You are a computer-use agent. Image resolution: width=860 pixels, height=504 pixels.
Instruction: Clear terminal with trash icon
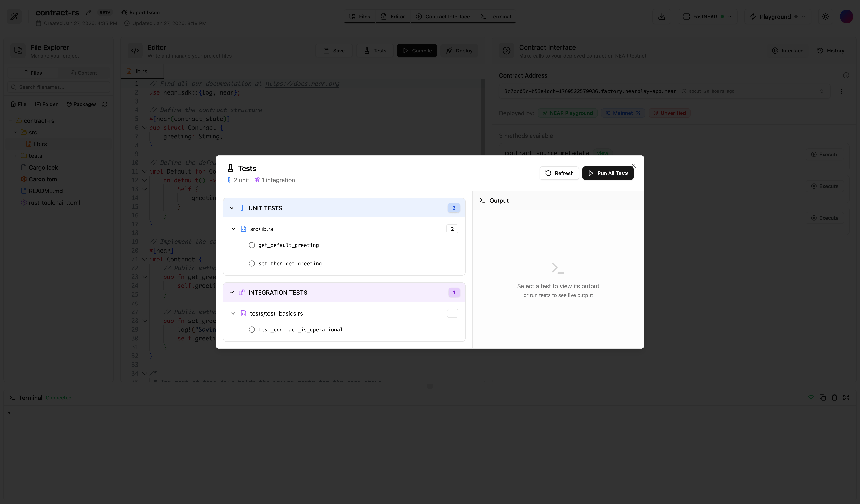(x=834, y=398)
